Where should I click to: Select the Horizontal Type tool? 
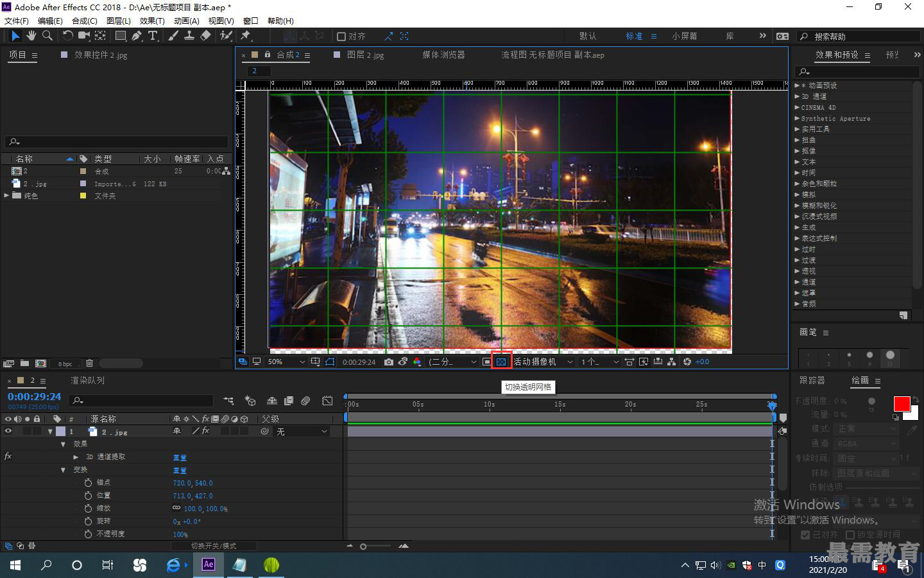point(153,36)
